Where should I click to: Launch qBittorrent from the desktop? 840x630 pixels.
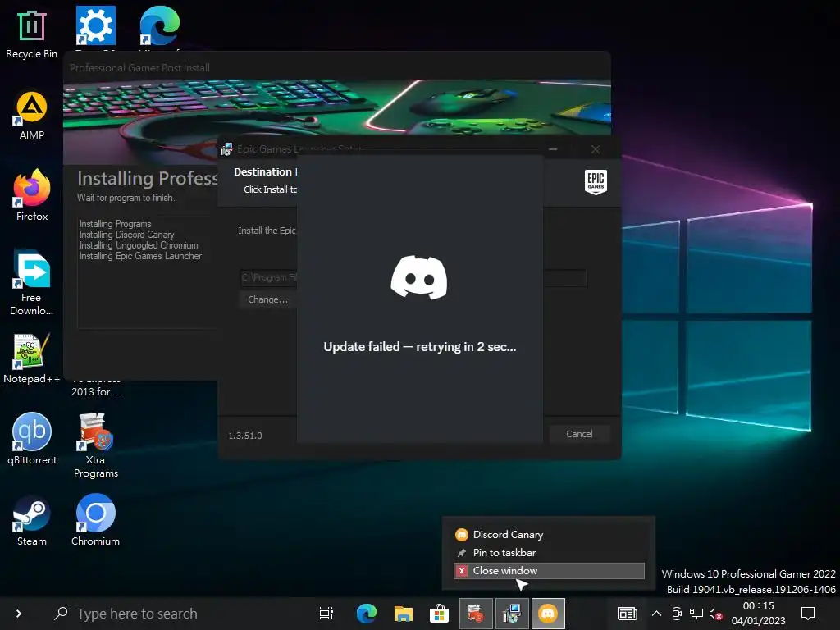tap(32, 440)
